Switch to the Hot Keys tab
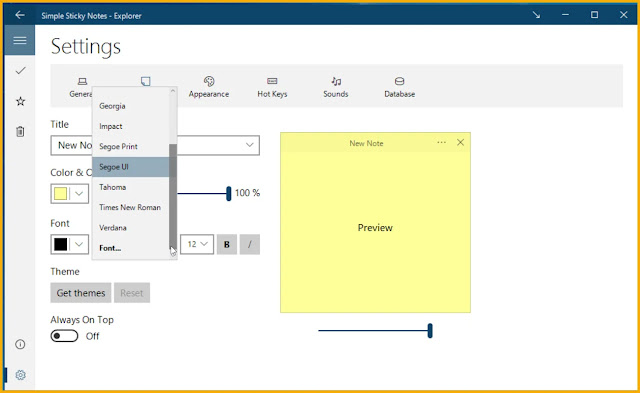This screenshot has height=393, width=640. pos(272,87)
